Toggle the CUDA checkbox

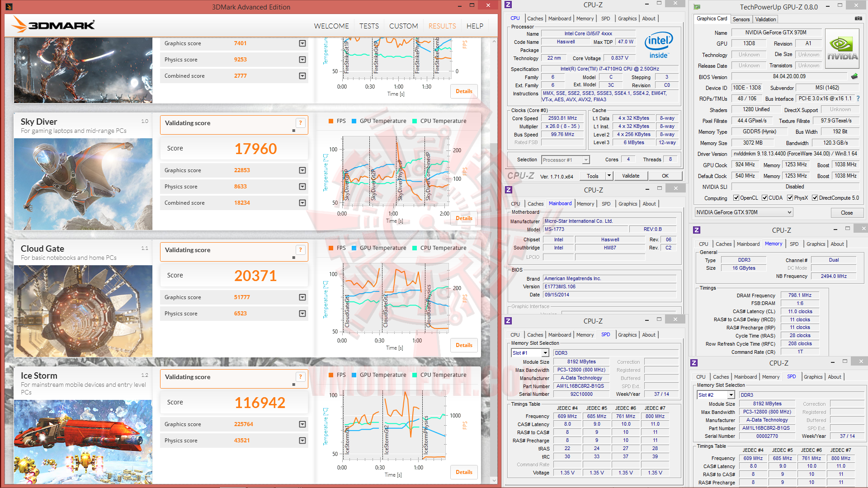point(764,198)
